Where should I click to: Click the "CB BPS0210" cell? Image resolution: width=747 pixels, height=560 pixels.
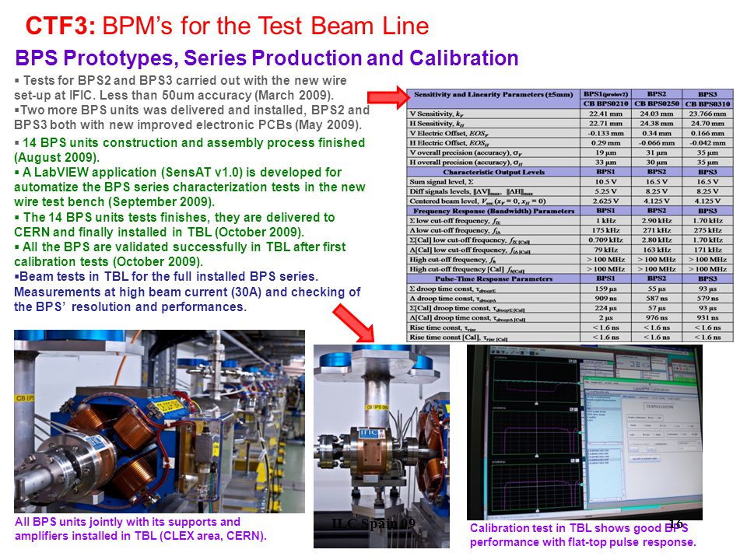[x=605, y=103]
